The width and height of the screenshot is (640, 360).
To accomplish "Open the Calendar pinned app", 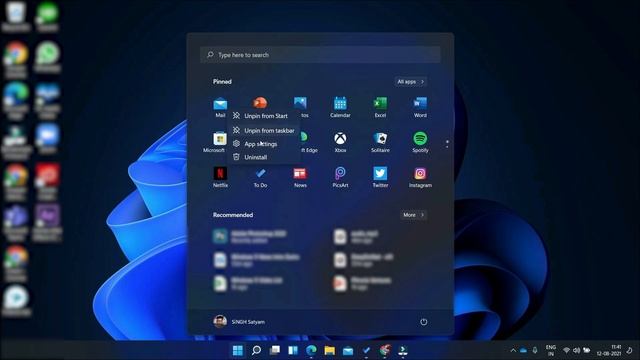I will pos(340,107).
